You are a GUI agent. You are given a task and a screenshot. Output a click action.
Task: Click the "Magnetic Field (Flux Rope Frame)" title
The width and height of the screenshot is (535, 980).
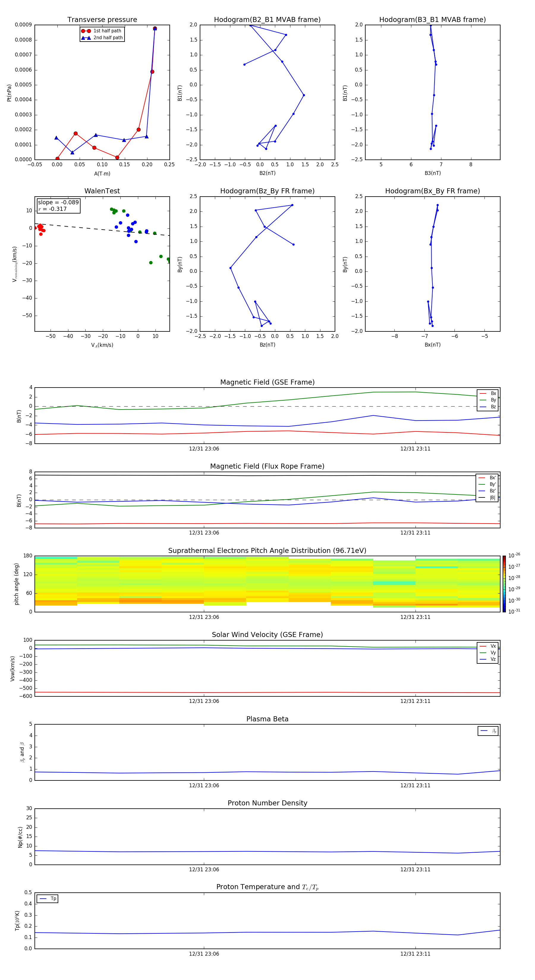tap(267, 467)
